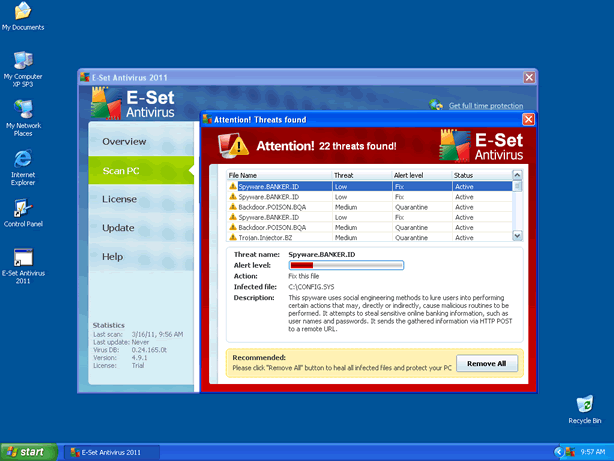Open the Update section
The width and height of the screenshot is (614, 461).
[x=118, y=228]
